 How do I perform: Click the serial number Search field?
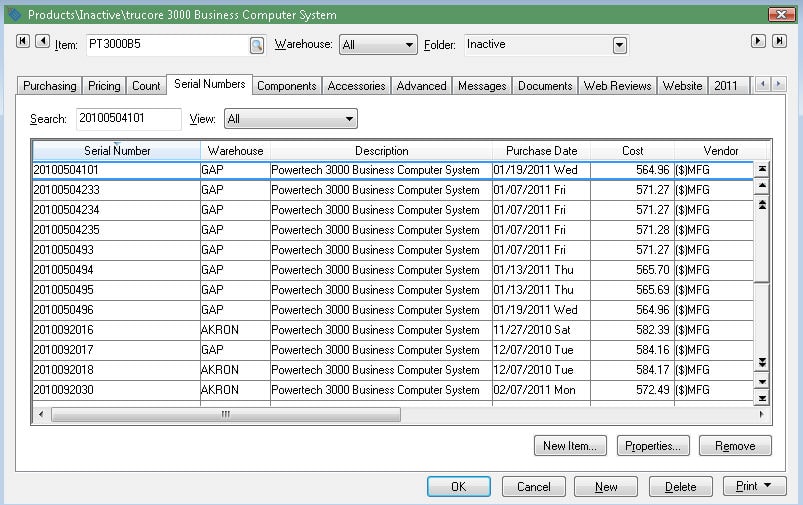click(x=128, y=119)
